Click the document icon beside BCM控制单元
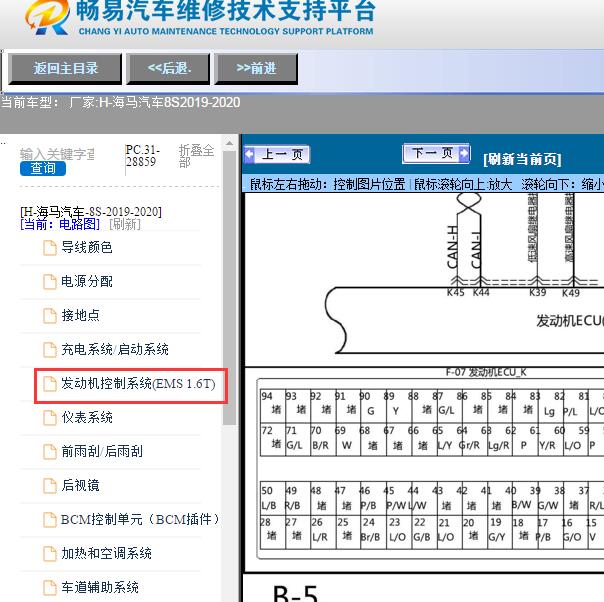The image size is (604, 602). [x=50, y=520]
